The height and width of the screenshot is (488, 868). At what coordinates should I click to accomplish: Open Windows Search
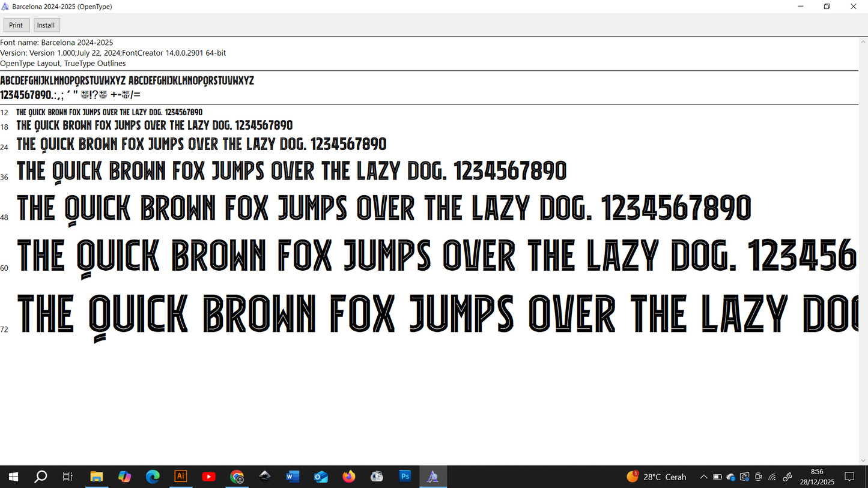click(41, 476)
